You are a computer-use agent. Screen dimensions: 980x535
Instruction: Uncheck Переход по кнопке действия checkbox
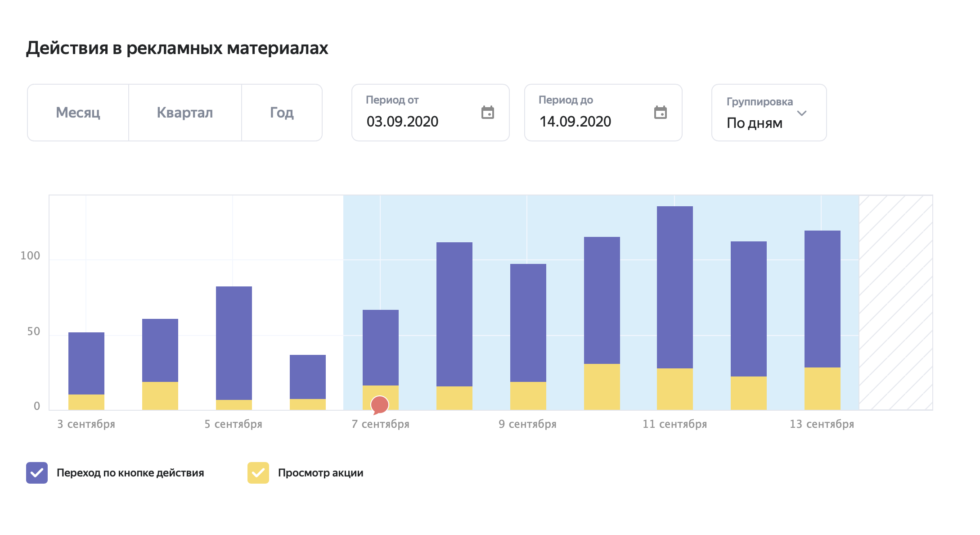tap(37, 473)
